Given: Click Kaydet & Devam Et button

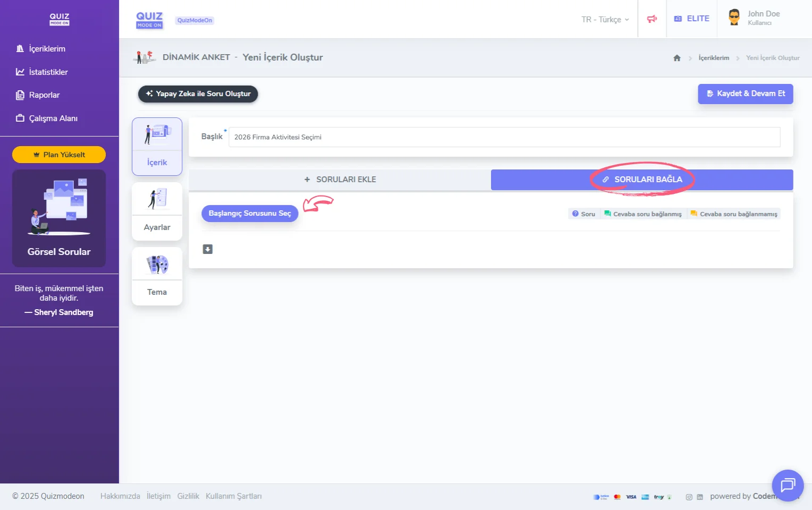Looking at the screenshot, I should [745, 93].
